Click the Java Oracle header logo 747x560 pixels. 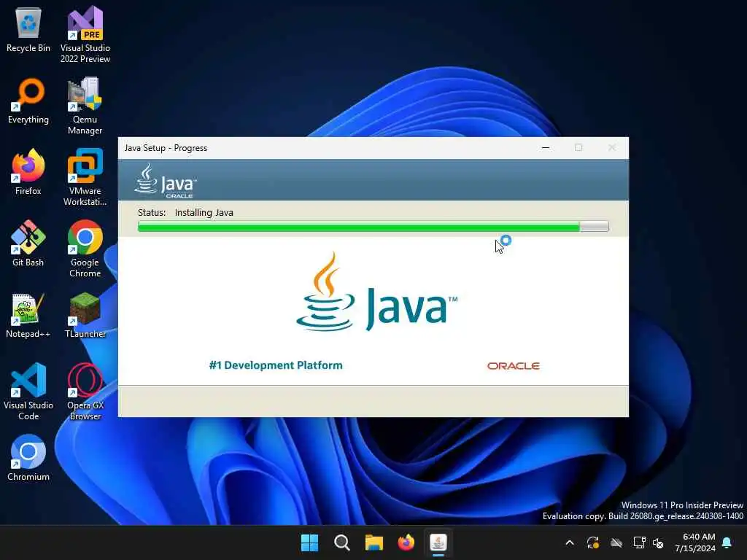[x=166, y=181]
